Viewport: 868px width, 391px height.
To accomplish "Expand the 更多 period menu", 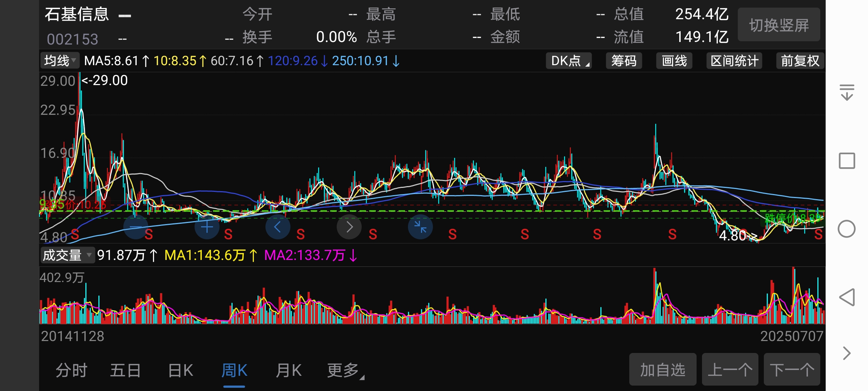I will pyautogui.click(x=345, y=370).
